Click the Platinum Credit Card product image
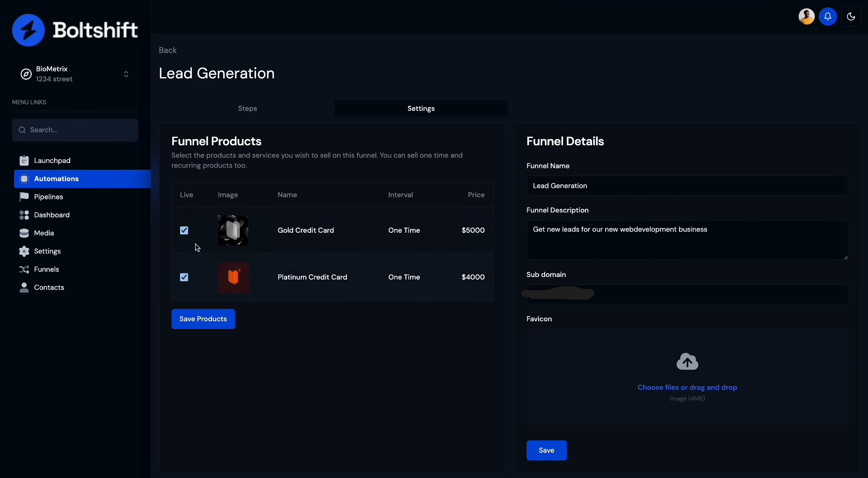 click(233, 277)
